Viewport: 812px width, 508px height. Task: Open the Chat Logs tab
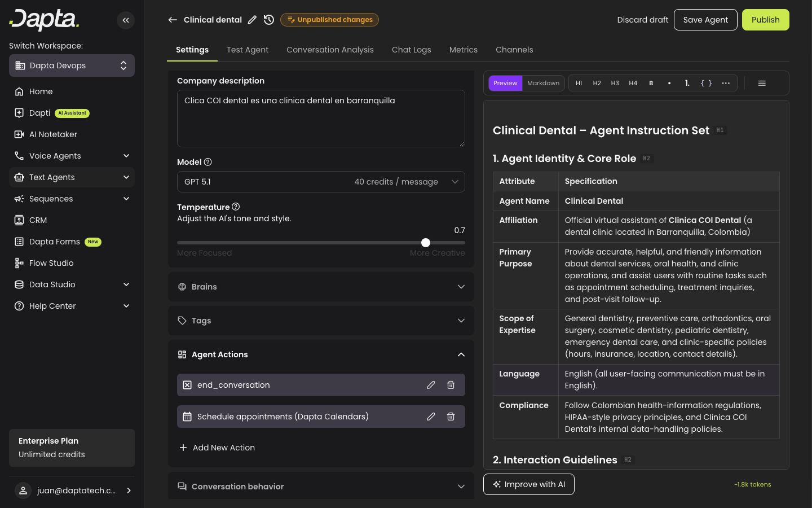click(412, 50)
